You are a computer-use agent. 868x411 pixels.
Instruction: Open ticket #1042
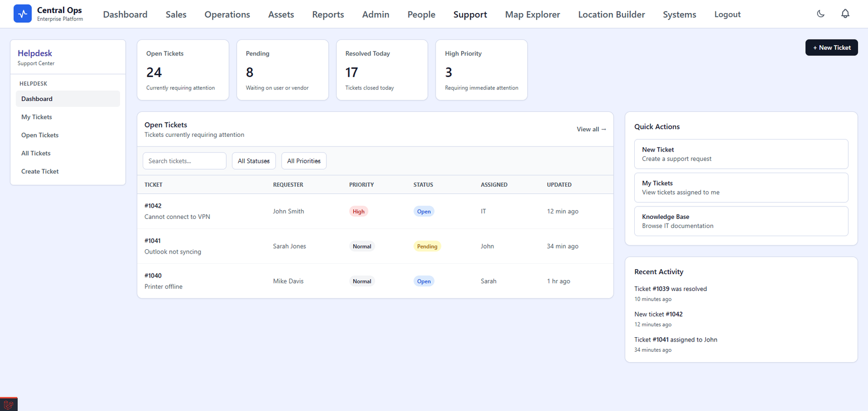tap(153, 206)
